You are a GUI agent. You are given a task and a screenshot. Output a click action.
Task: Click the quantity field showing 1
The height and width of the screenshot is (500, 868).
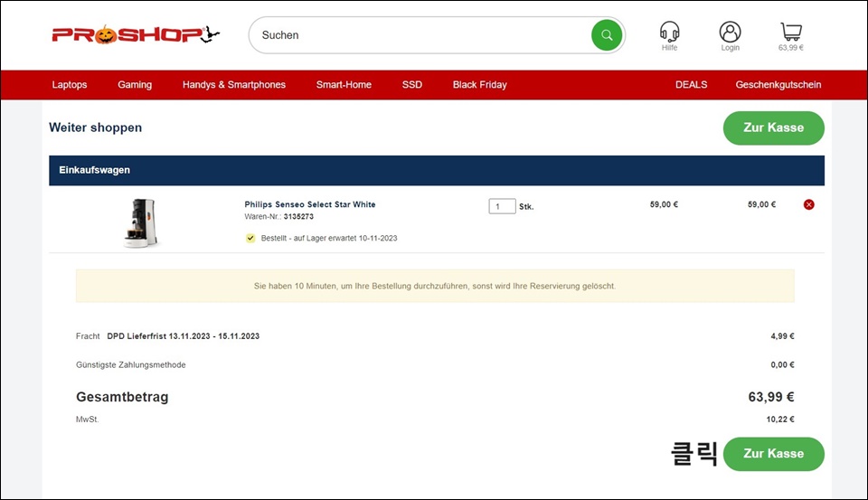[502, 206]
